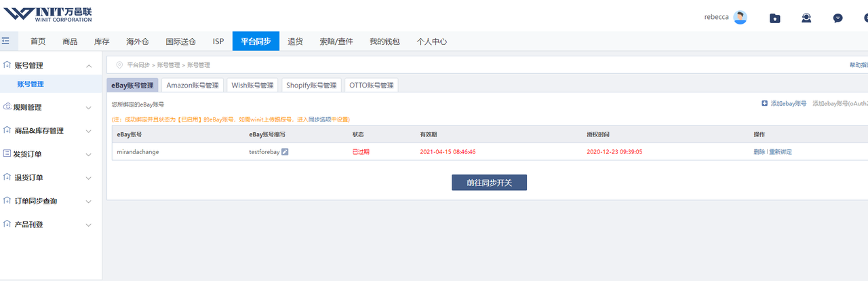Click the 订单同步查询 house icon
Screen dimensions: 868x281
point(7,201)
